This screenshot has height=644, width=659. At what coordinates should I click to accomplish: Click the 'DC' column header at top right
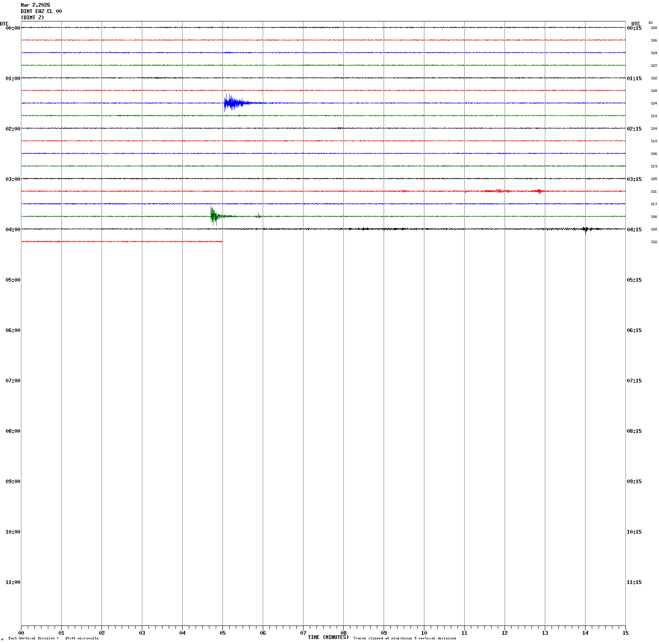pyautogui.click(x=651, y=23)
